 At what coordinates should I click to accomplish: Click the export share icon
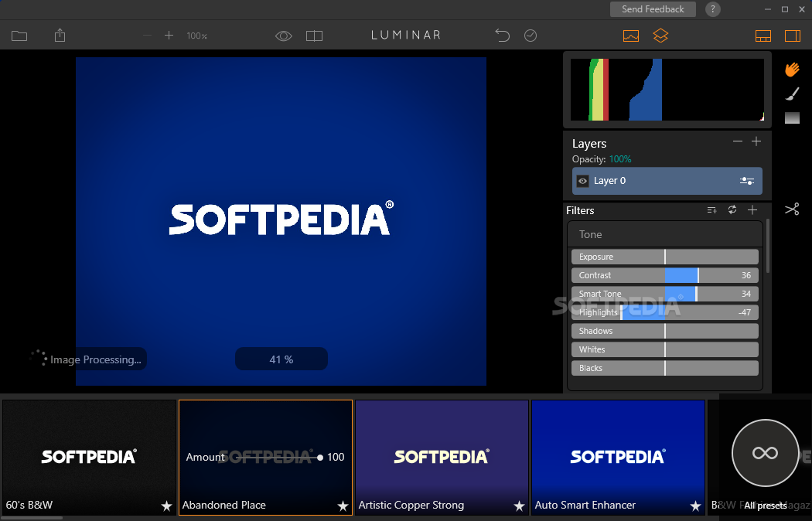60,36
